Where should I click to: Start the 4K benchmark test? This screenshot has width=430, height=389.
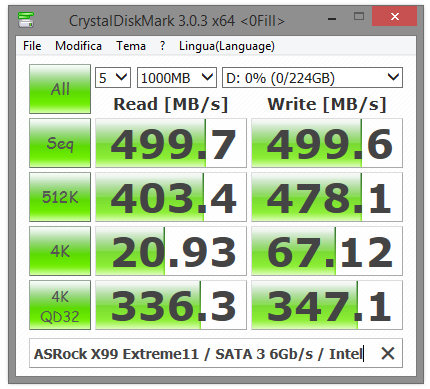tap(60, 251)
